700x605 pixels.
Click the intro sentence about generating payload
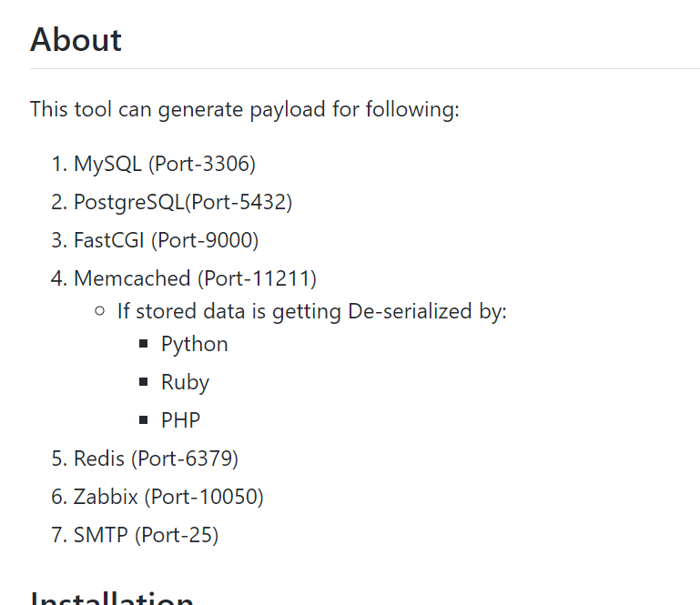point(245,109)
